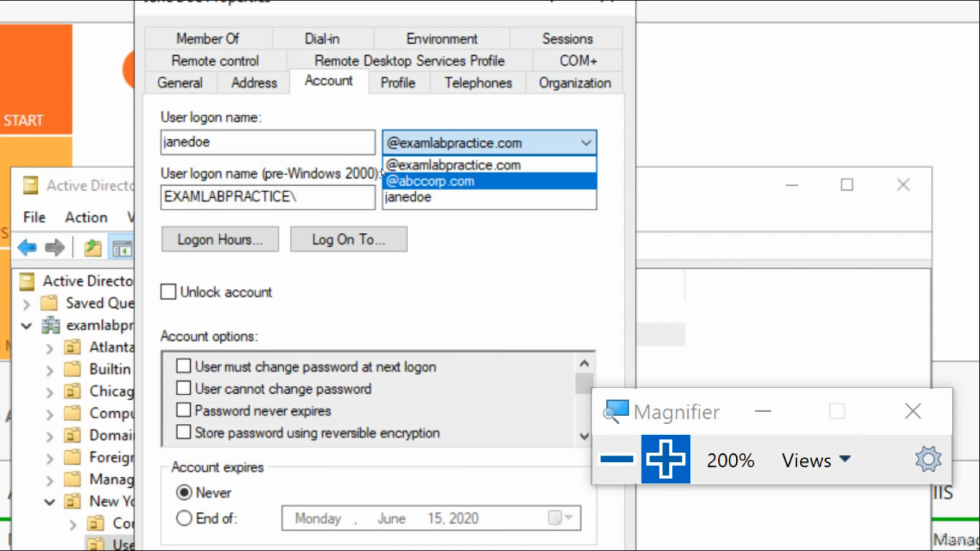This screenshot has width=980, height=551.
Task: Select the Never account expires radio button
Action: [184, 493]
